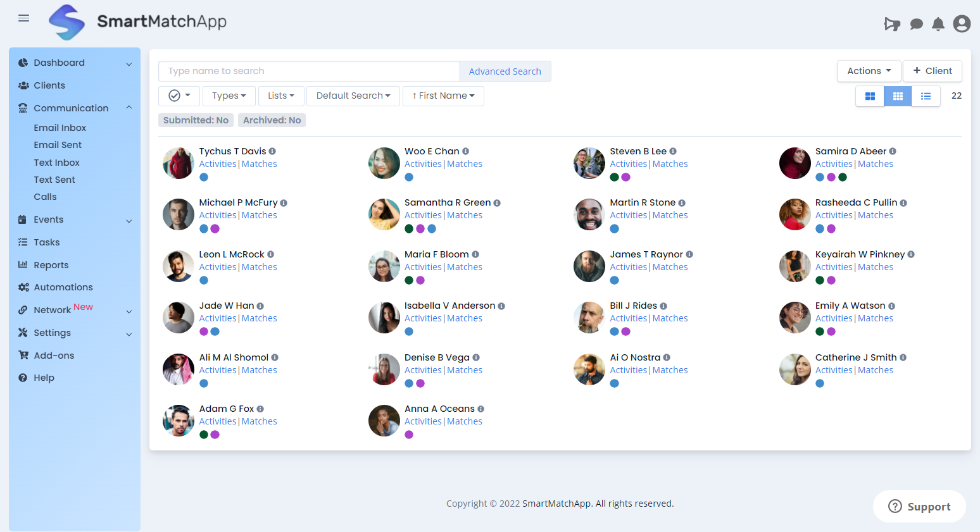Viewport: 980px width, 532px height.
Task: Go to Email Inbox in the sidebar
Action: 60,127
